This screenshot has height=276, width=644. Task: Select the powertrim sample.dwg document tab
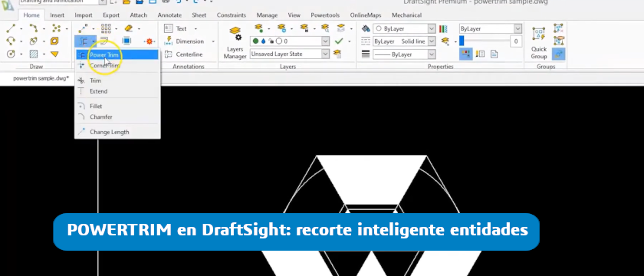(41, 78)
